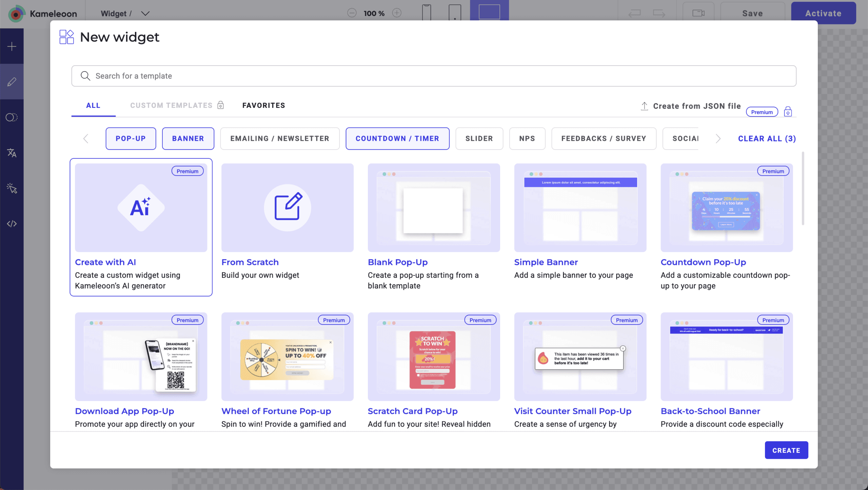Image resolution: width=868 pixels, height=490 pixels.
Task: Open the CUSTOM TEMPLATES tab
Action: (172, 106)
